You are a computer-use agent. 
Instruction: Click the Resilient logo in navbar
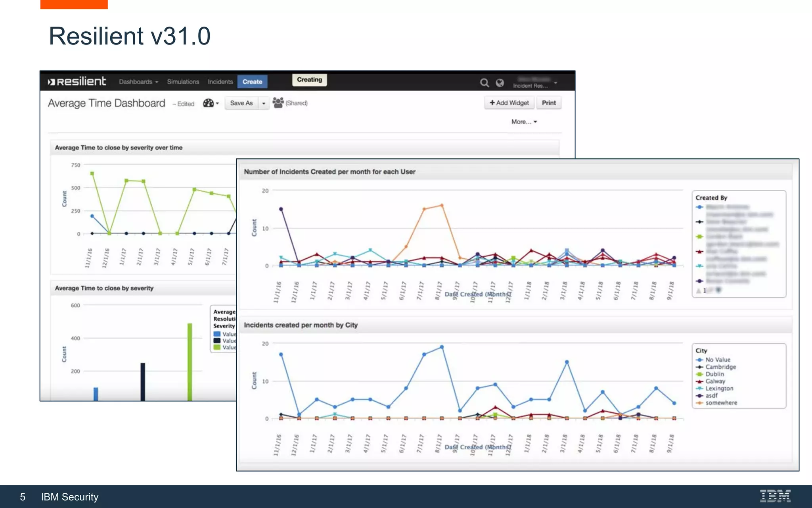click(x=77, y=81)
